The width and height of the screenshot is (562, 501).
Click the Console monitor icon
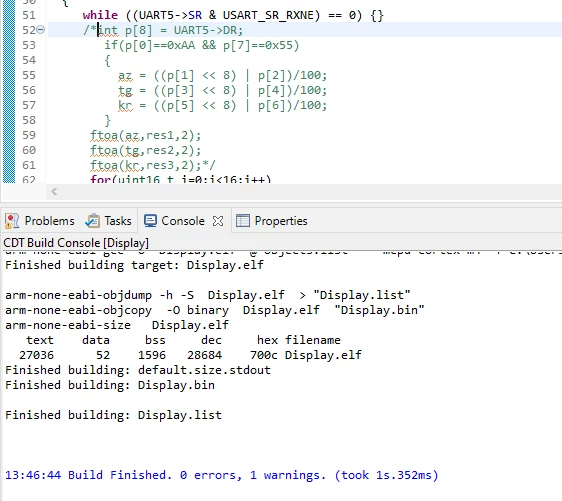[150, 221]
